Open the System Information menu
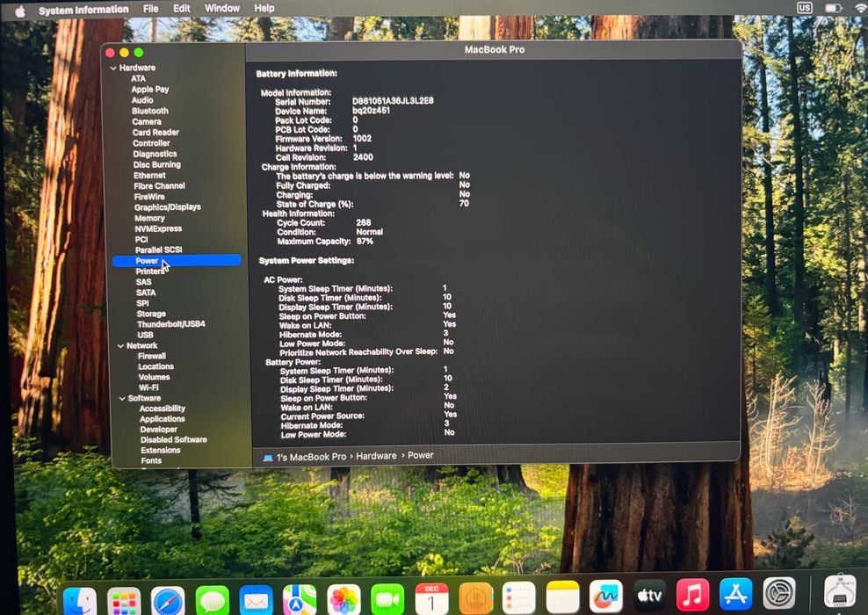Viewport: 868px width, 615px height. pos(83,10)
